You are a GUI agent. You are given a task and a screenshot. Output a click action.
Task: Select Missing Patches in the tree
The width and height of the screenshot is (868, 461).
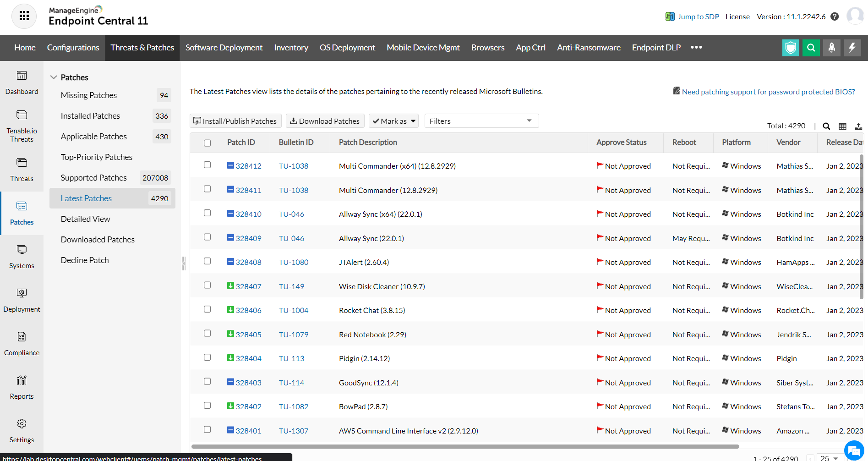click(88, 95)
